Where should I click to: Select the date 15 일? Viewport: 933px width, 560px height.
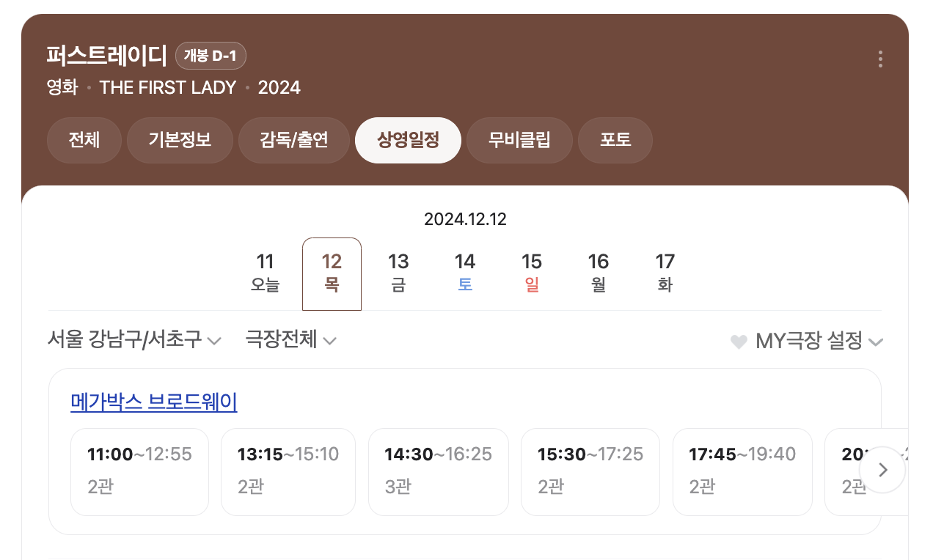pos(532,272)
